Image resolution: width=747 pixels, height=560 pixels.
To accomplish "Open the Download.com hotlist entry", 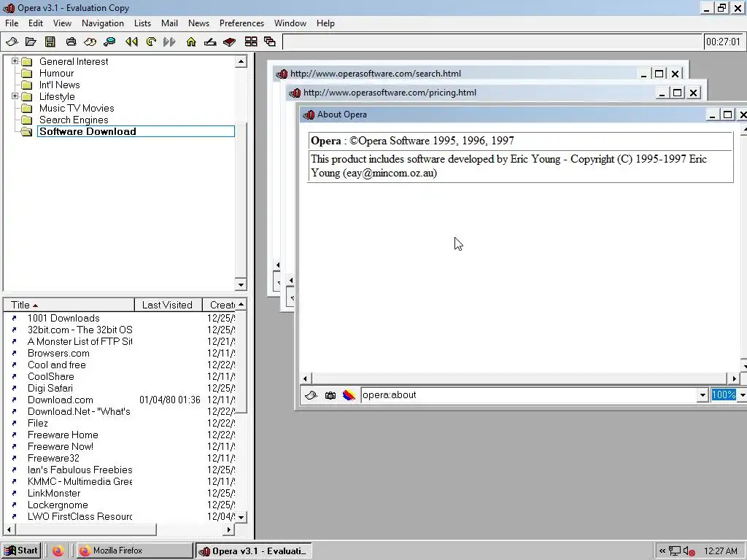I will [61, 400].
